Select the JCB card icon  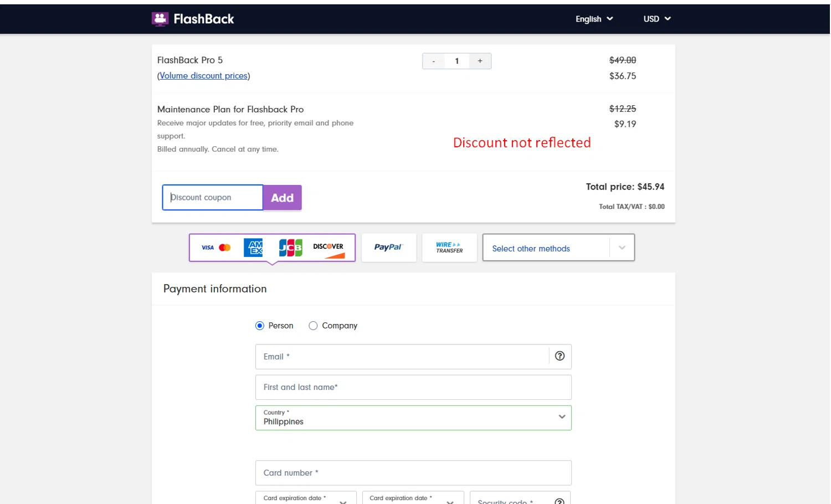[x=290, y=248]
